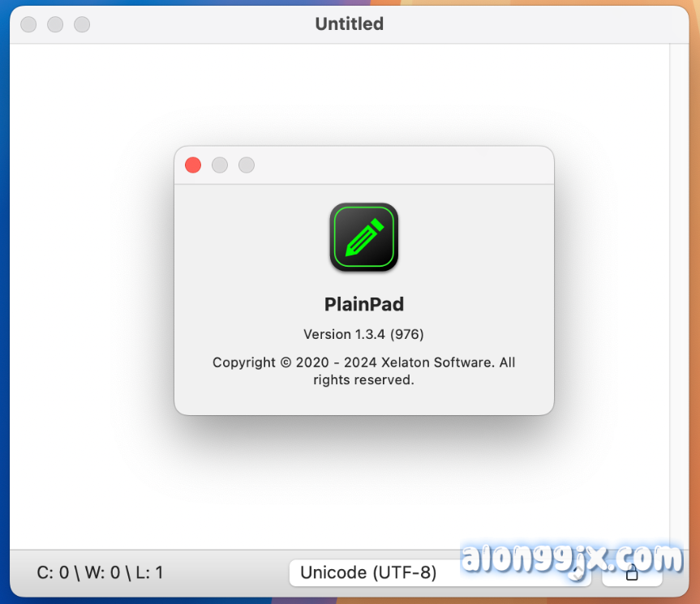Viewport: 700px width, 604px height.
Task: Open the Unicode (UTF-8) encoding dropdown
Action: (x=440, y=572)
